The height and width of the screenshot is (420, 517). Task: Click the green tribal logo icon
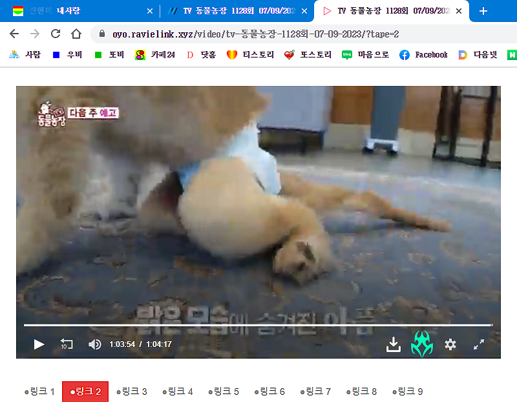(422, 344)
